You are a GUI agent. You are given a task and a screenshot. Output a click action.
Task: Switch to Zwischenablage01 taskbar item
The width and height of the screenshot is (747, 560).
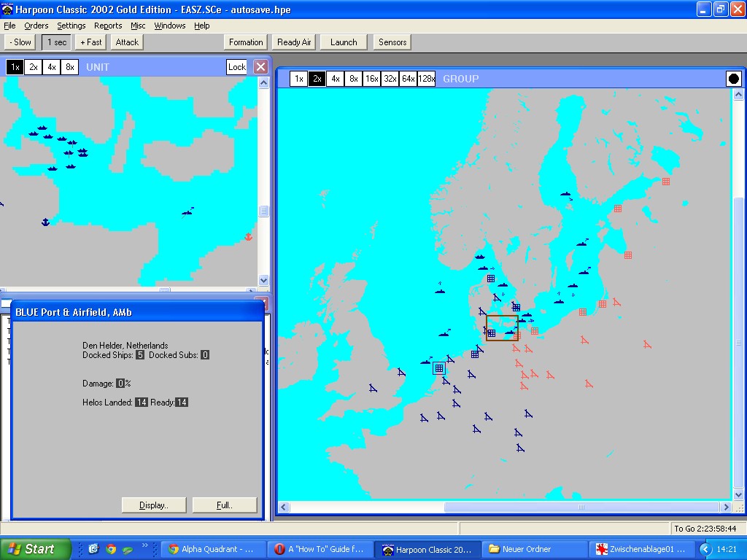(641, 550)
